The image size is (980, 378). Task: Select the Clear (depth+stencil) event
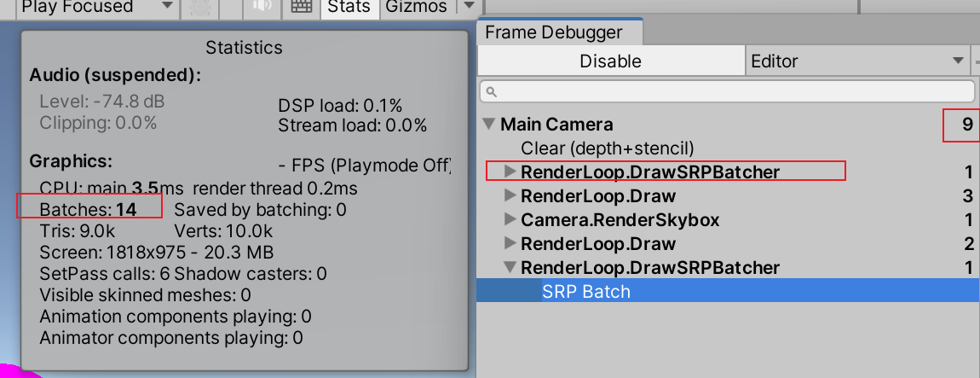click(607, 148)
